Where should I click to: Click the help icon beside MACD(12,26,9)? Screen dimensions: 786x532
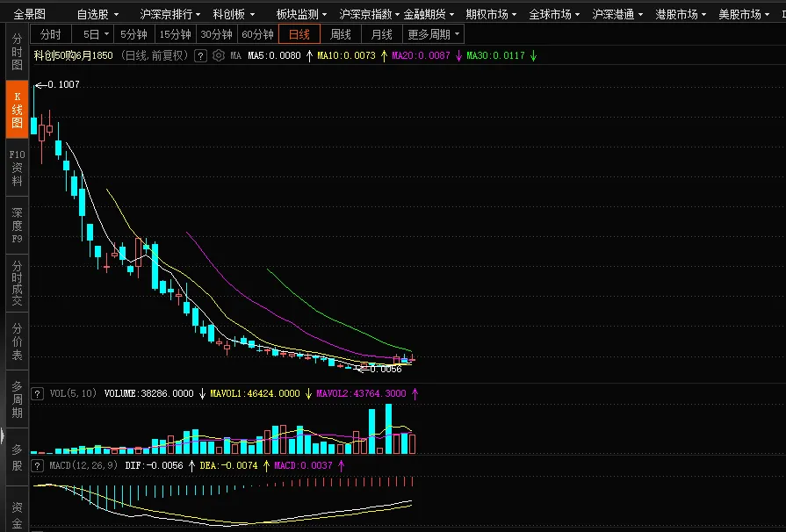(37, 466)
